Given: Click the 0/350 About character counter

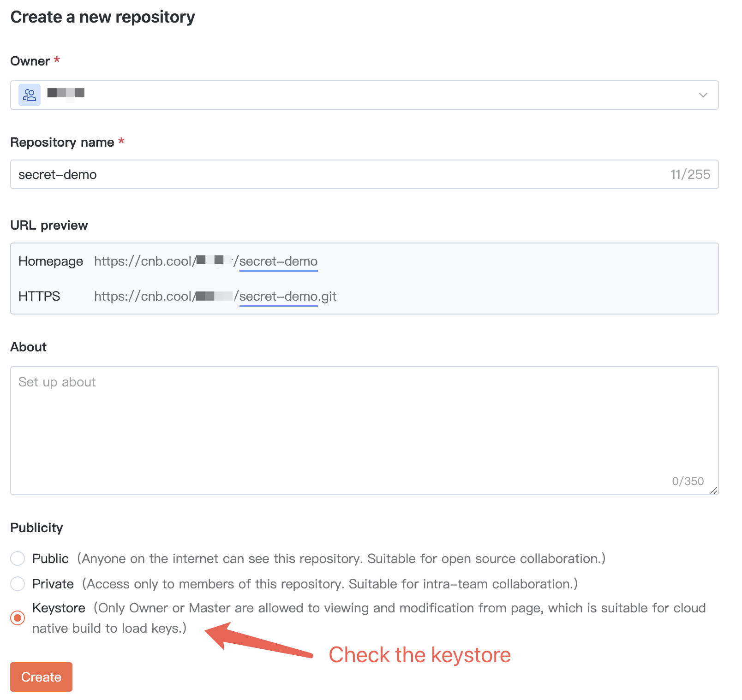Looking at the screenshot, I should 688,481.
